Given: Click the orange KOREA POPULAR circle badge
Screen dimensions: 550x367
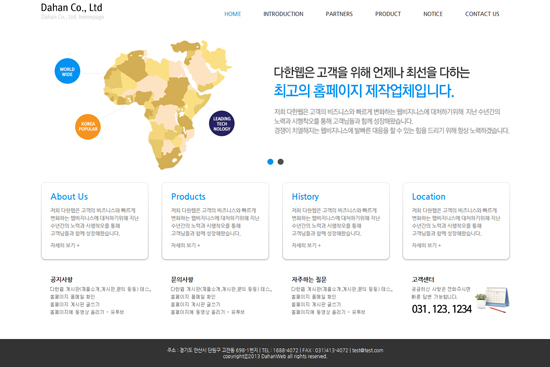Looking at the screenshot, I should click(88, 127).
